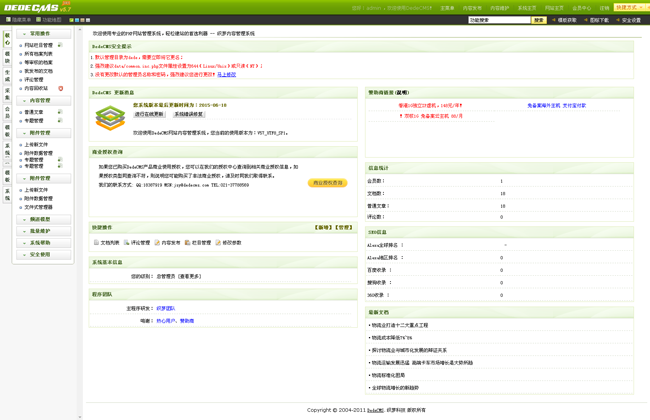650x420 pixels.
Task: Expand the 频道模型 sidebar group
Action: tap(44, 219)
